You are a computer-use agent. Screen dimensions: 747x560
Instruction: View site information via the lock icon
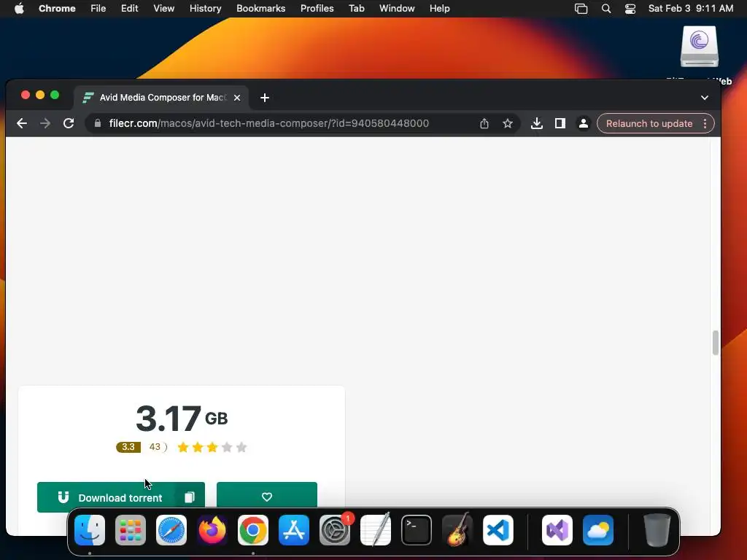coord(98,123)
